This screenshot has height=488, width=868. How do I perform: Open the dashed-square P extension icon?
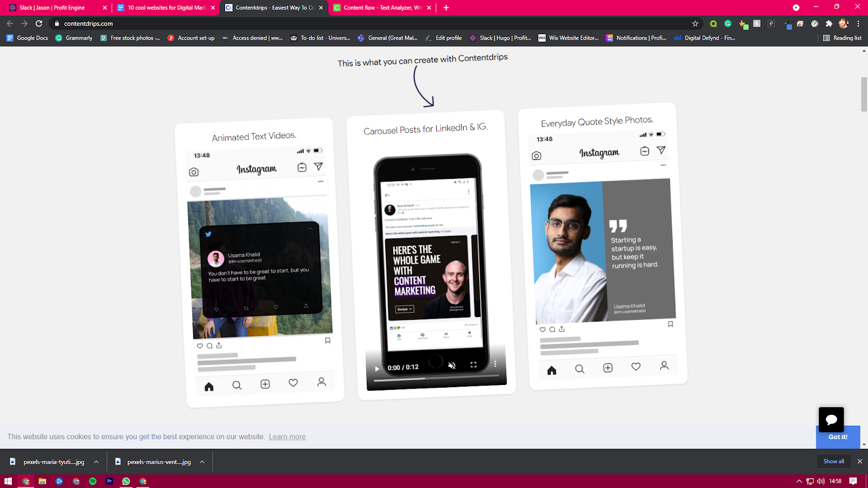pos(771,23)
